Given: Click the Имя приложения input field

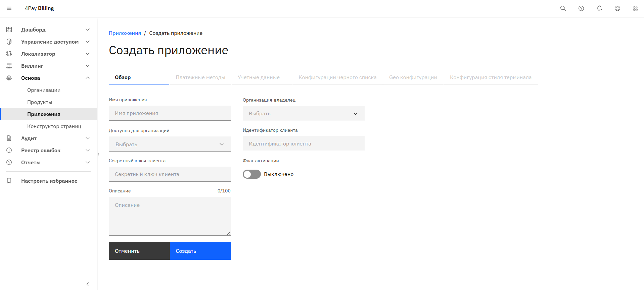Looking at the screenshot, I should pos(170,113).
